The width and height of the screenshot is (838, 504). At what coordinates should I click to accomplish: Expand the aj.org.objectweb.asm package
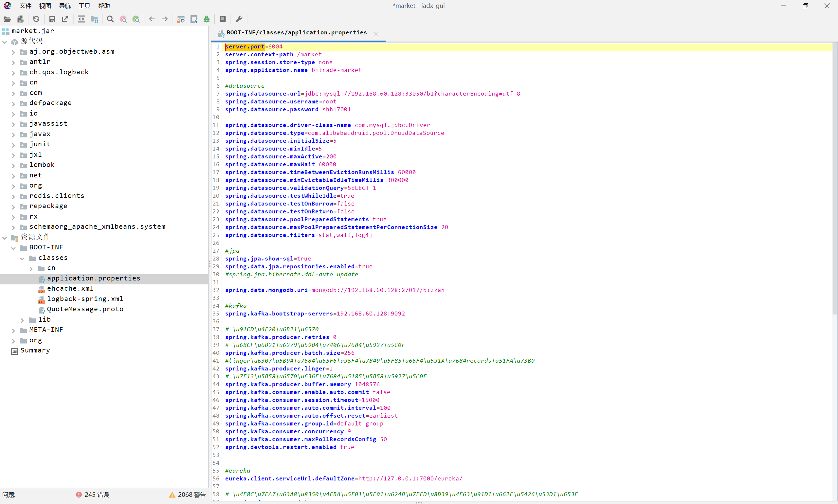(14, 52)
